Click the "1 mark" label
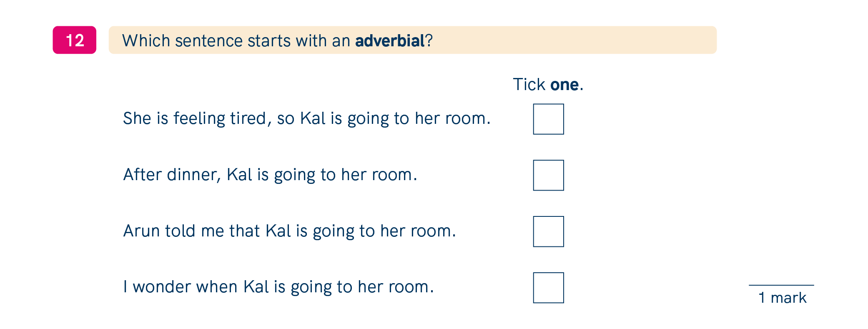The height and width of the screenshot is (329, 868). [x=782, y=298]
